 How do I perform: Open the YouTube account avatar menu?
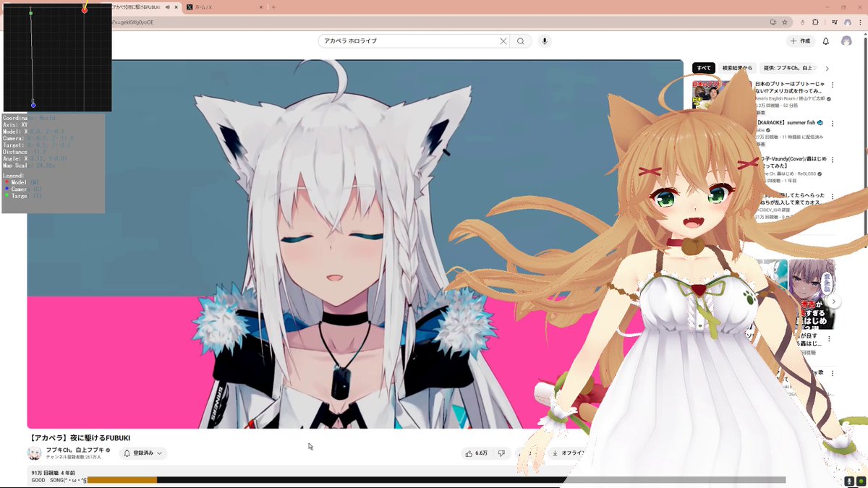coord(846,41)
